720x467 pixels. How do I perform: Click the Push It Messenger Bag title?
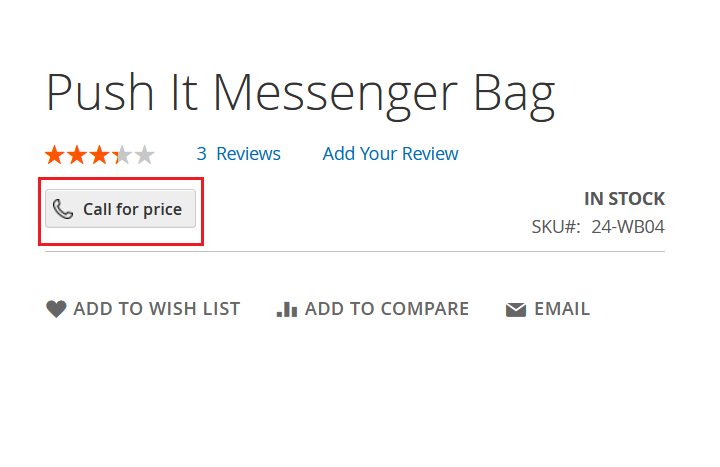click(300, 92)
